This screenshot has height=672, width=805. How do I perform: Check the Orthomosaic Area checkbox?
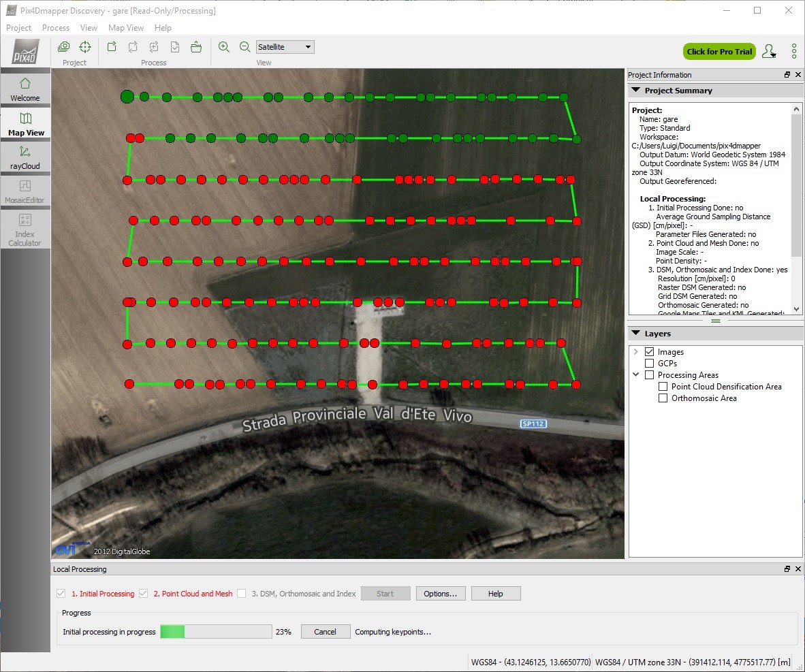663,398
